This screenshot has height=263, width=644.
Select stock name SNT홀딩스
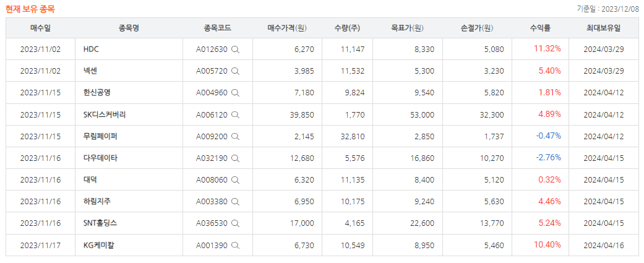pos(100,223)
